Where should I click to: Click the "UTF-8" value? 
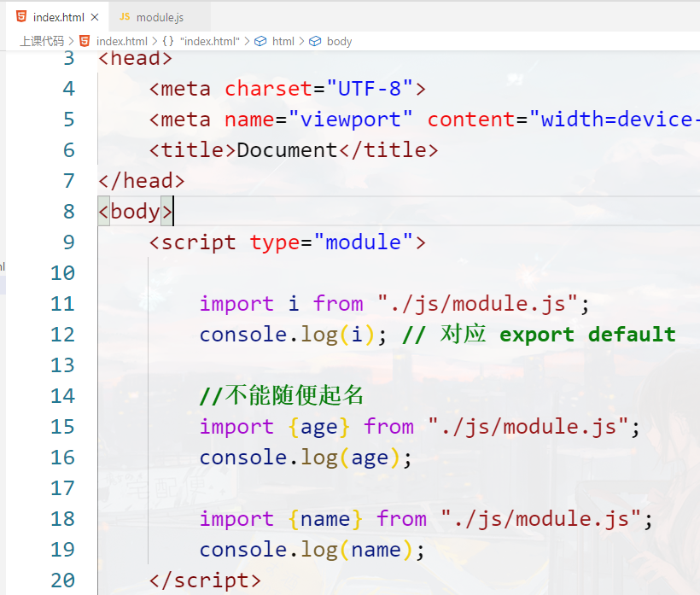(x=370, y=89)
